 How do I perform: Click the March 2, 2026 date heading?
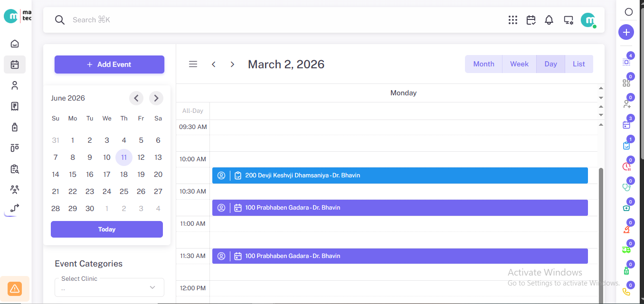coord(286,64)
